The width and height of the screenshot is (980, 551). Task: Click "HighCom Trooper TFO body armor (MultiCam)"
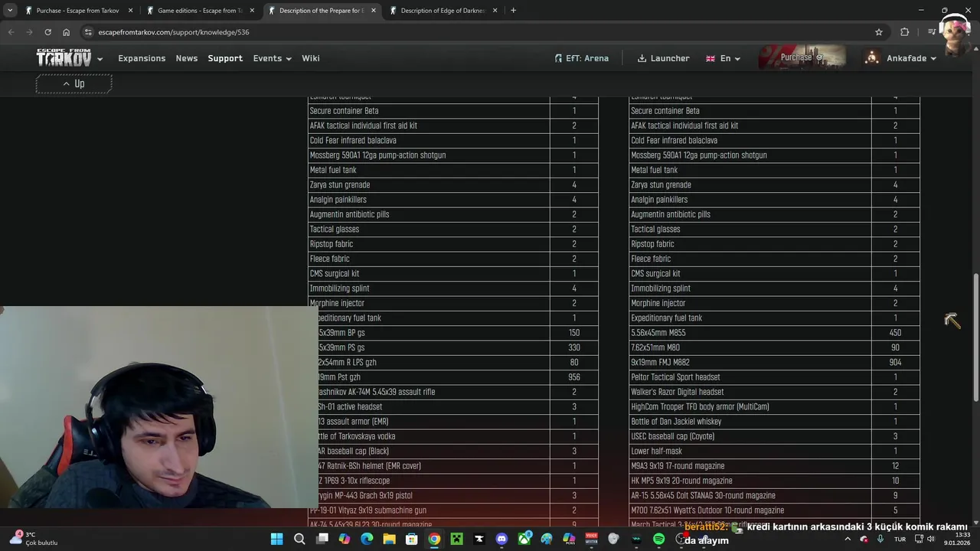(700, 407)
